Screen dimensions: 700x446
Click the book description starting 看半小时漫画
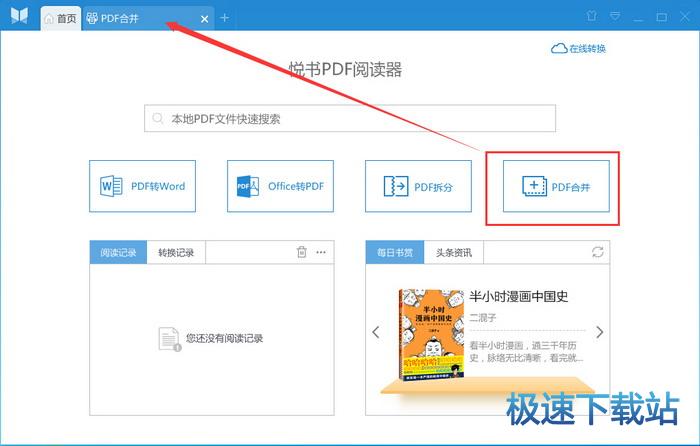pyautogui.click(x=527, y=351)
